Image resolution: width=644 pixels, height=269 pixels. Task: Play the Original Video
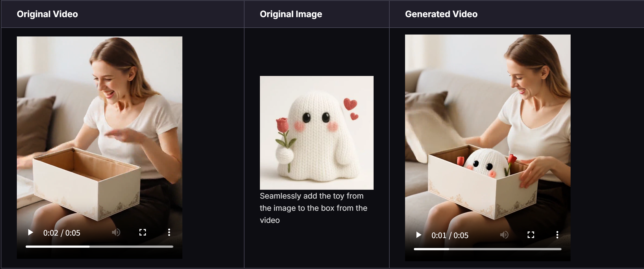[x=30, y=233]
